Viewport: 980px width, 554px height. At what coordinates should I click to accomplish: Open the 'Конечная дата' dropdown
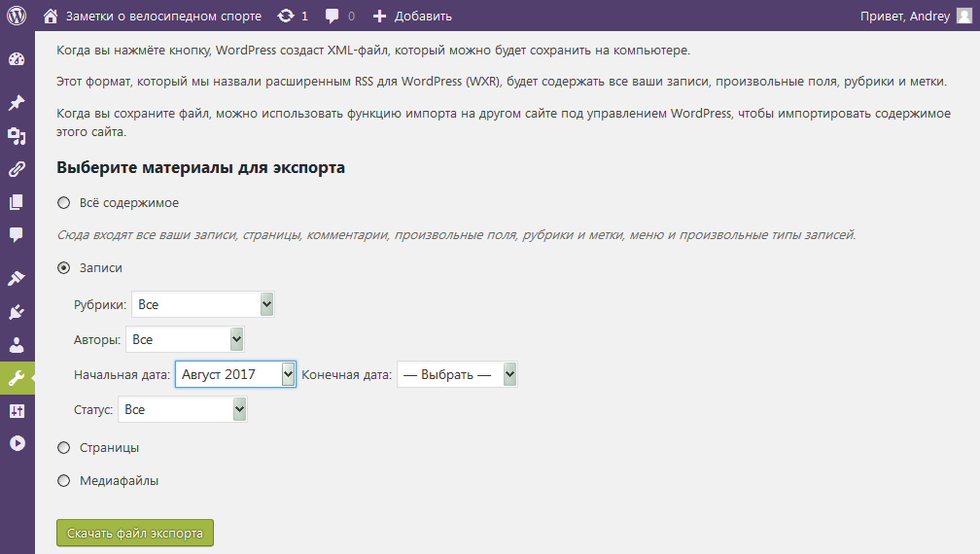(x=456, y=375)
